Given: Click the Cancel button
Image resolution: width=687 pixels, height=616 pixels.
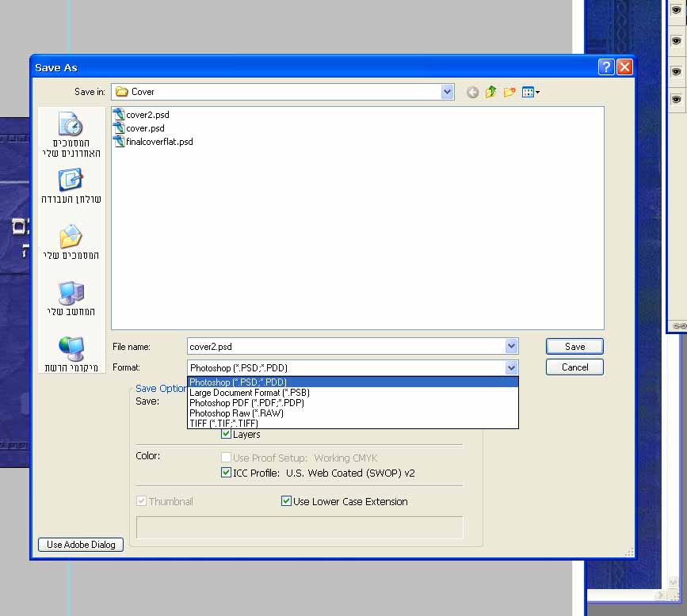Looking at the screenshot, I should point(574,367).
